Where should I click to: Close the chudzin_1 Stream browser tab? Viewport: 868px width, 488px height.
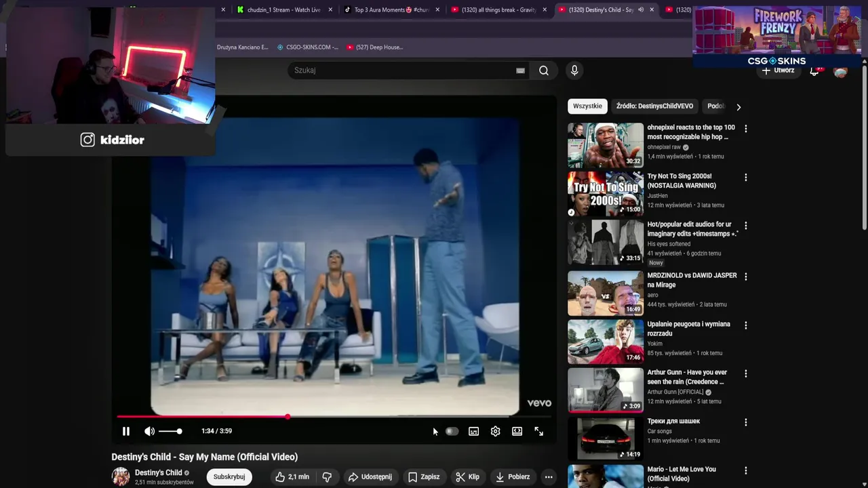(330, 9)
